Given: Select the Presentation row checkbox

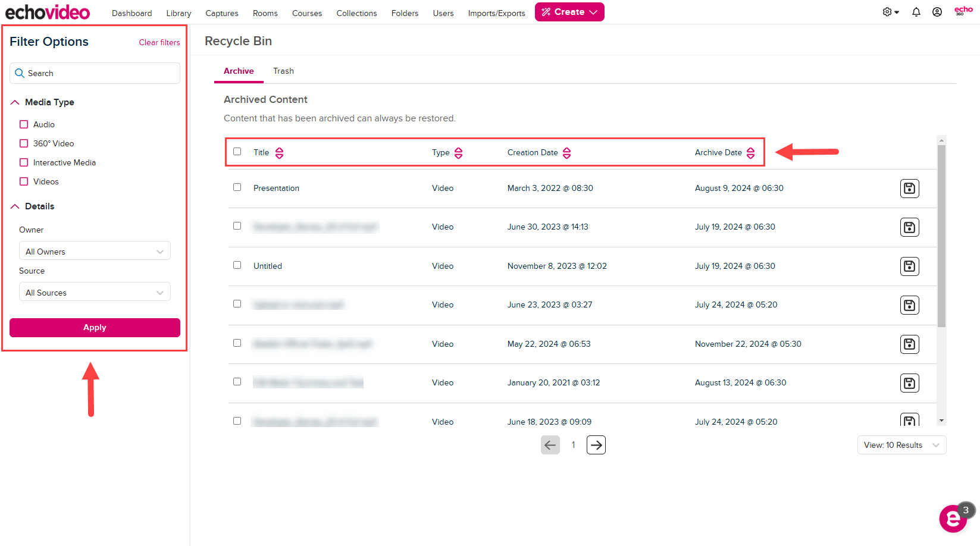Looking at the screenshot, I should tap(237, 187).
